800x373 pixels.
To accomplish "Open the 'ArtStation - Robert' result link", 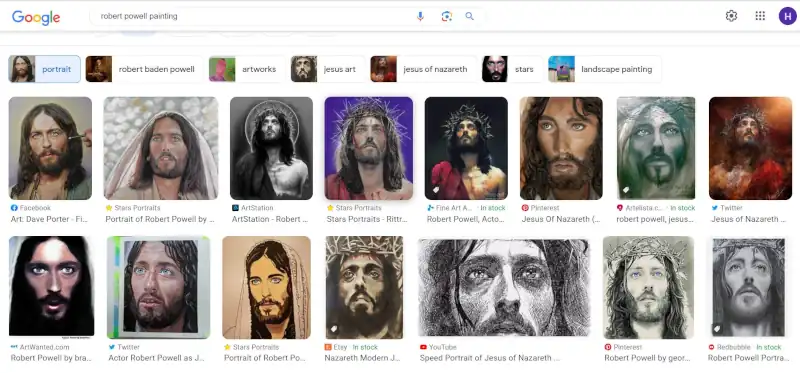I will point(270,219).
